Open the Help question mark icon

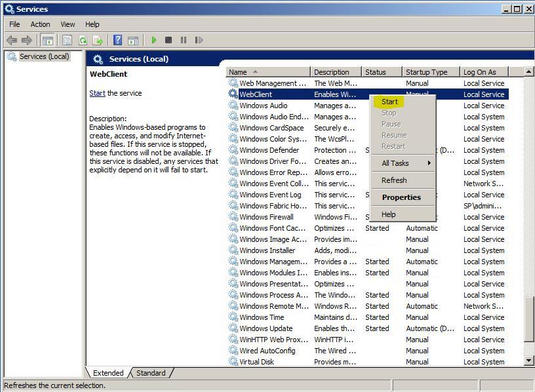click(118, 40)
